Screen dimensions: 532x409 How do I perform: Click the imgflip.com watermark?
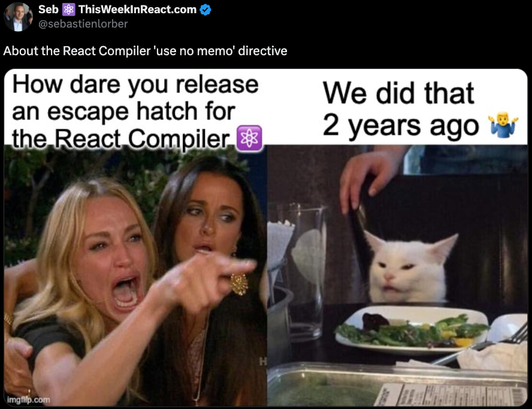point(29,400)
